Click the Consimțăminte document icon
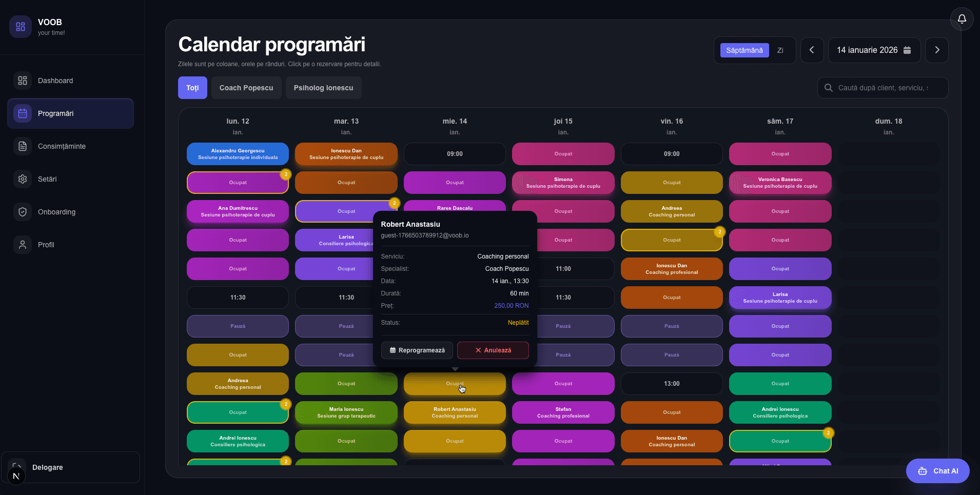Image resolution: width=980 pixels, height=495 pixels. point(22,146)
